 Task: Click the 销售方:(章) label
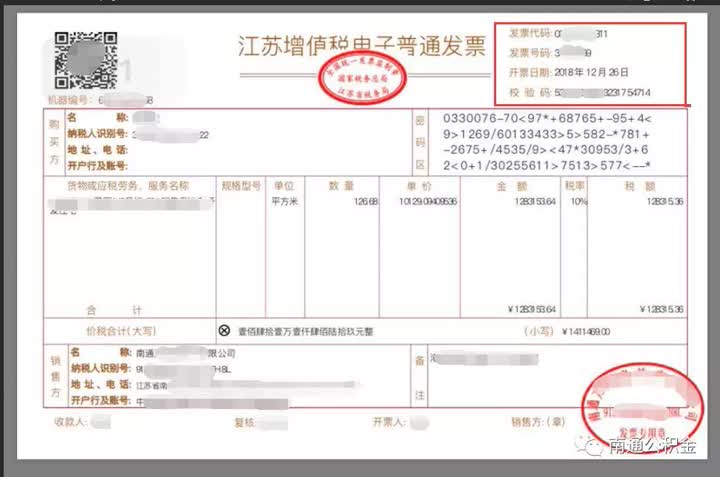538,422
